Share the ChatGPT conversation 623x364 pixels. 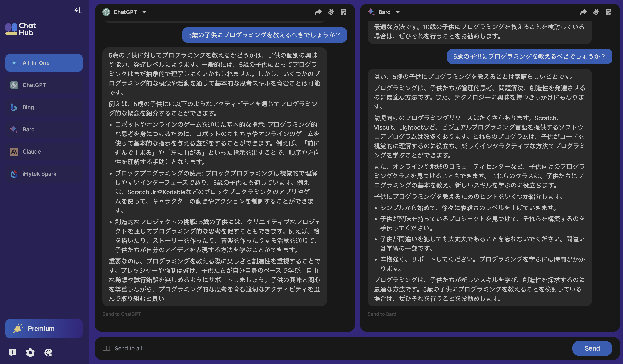[x=319, y=12]
